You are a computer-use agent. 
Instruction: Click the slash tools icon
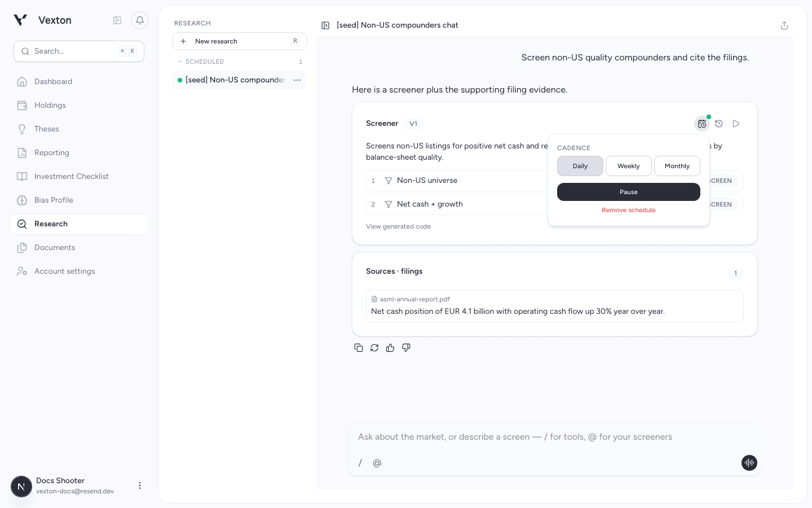tap(360, 463)
